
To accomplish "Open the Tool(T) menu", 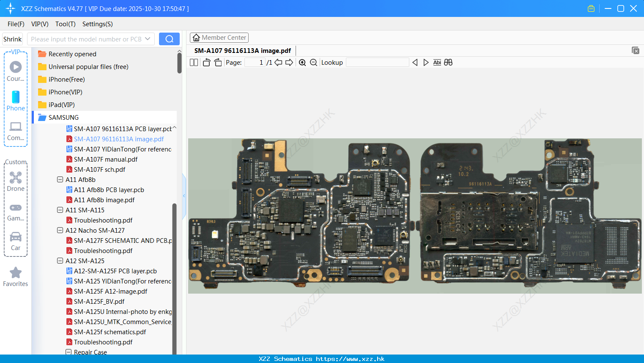I will 66,24.
